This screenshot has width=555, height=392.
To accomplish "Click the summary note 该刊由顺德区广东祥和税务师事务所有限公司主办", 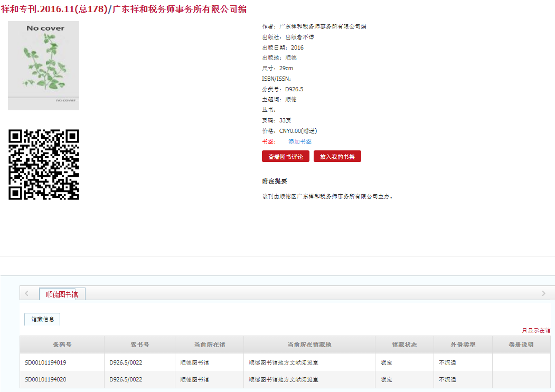I will [327, 196].
